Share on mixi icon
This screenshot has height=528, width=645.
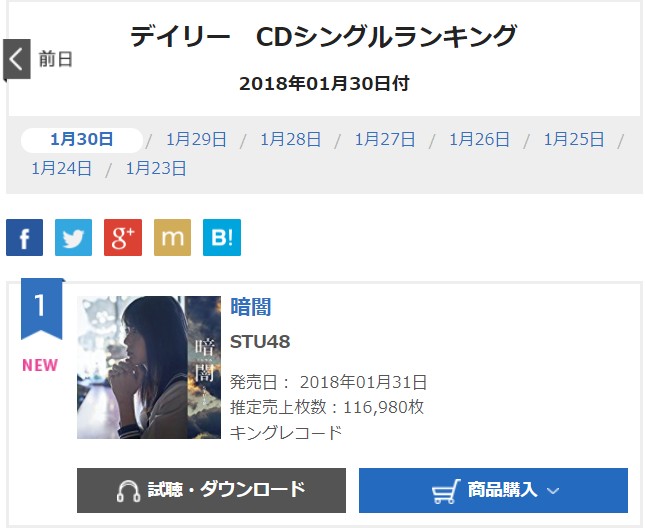pyautogui.click(x=172, y=238)
